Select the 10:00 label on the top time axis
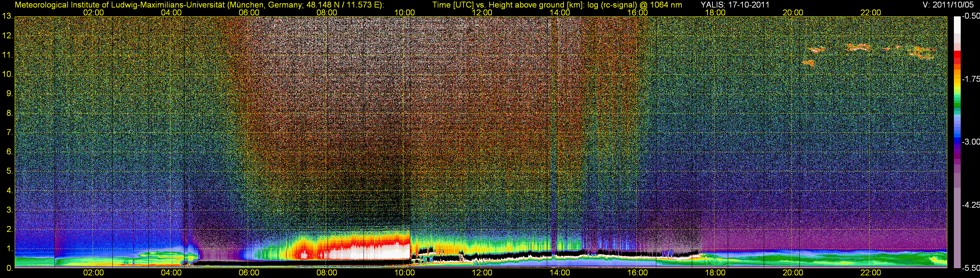 coord(404,12)
